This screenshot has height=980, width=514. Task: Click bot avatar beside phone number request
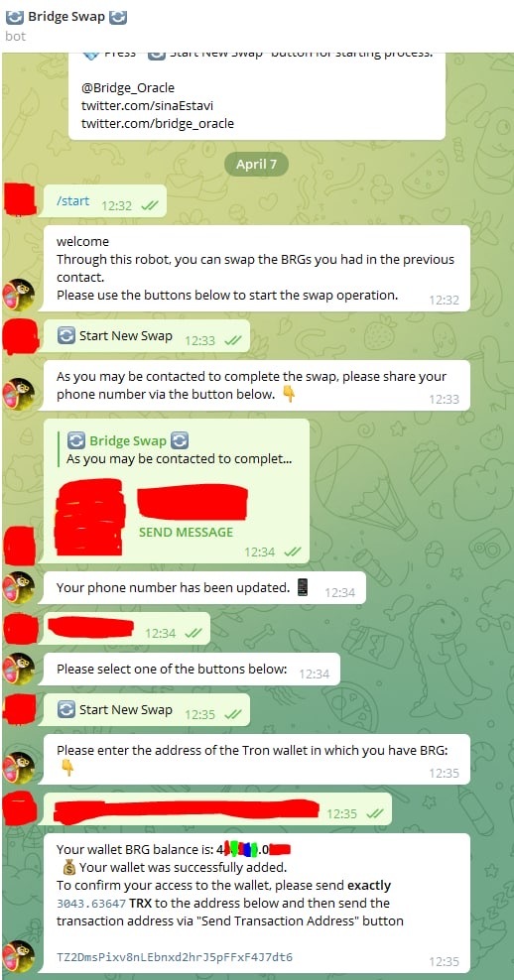point(18,395)
